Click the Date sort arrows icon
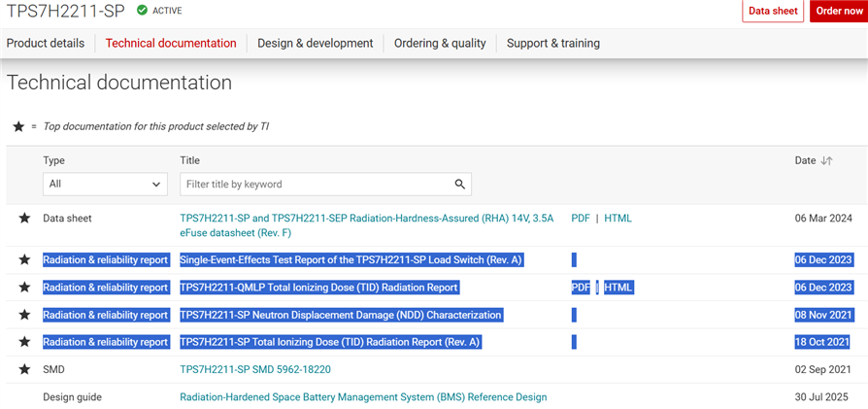This screenshot has width=868, height=409. click(x=826, y=160)
